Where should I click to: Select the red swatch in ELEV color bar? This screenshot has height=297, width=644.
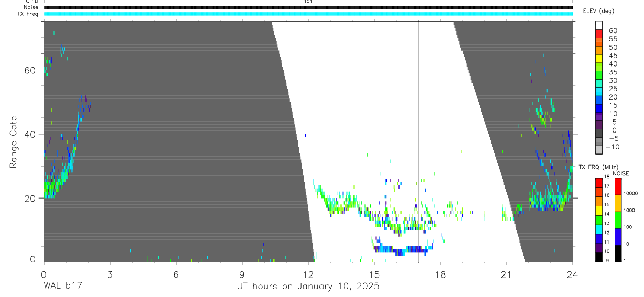click(599, 34)
